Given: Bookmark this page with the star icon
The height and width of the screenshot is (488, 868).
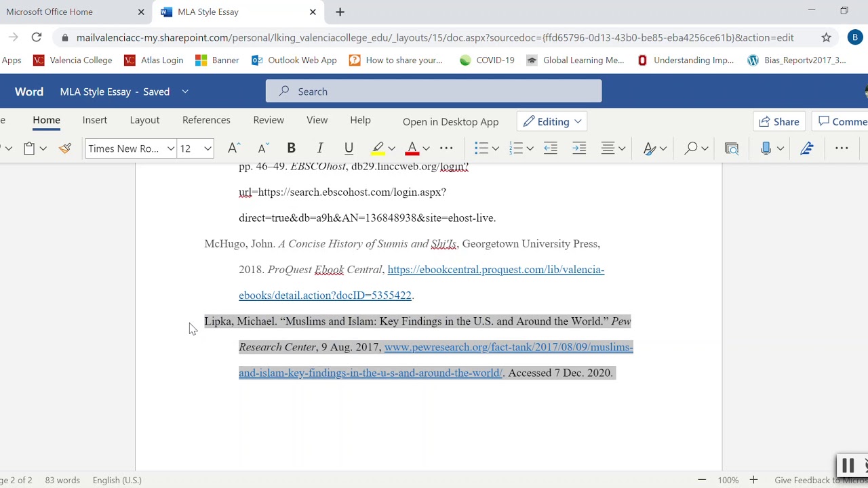Looking at the screenshot, I should point(826,38).
